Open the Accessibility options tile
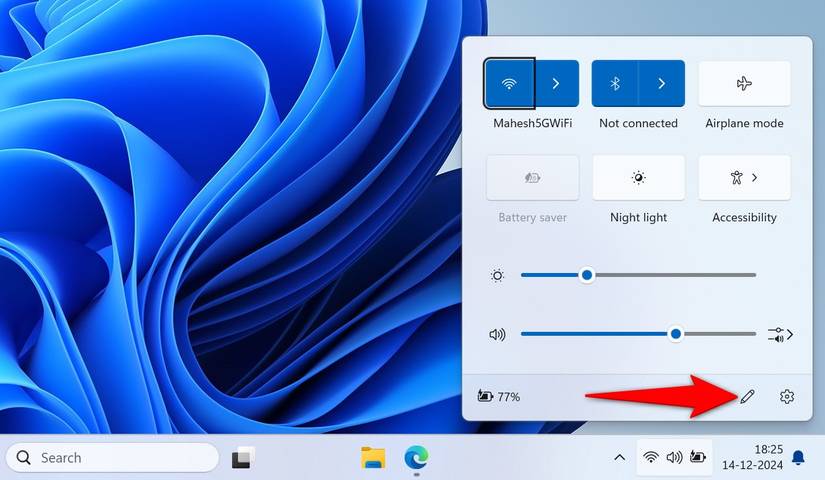This screenshot has width=825, height=480. [x=744, y=177]
